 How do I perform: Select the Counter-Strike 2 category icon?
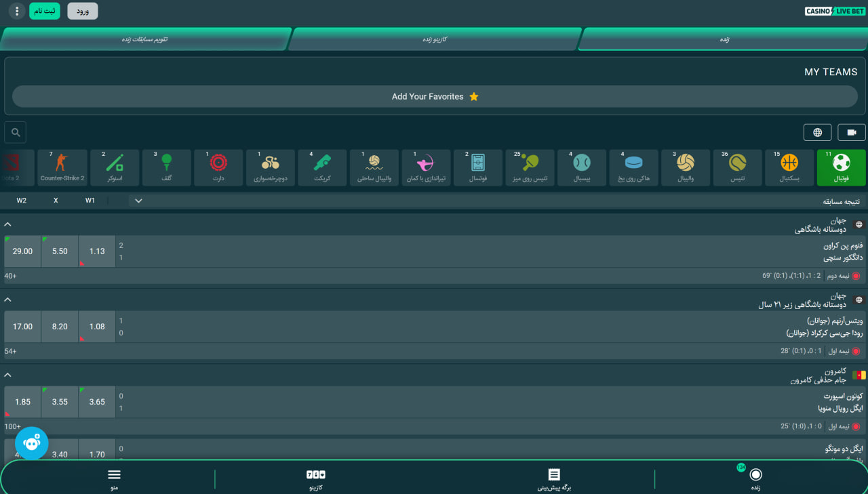(x=62, y=167)
